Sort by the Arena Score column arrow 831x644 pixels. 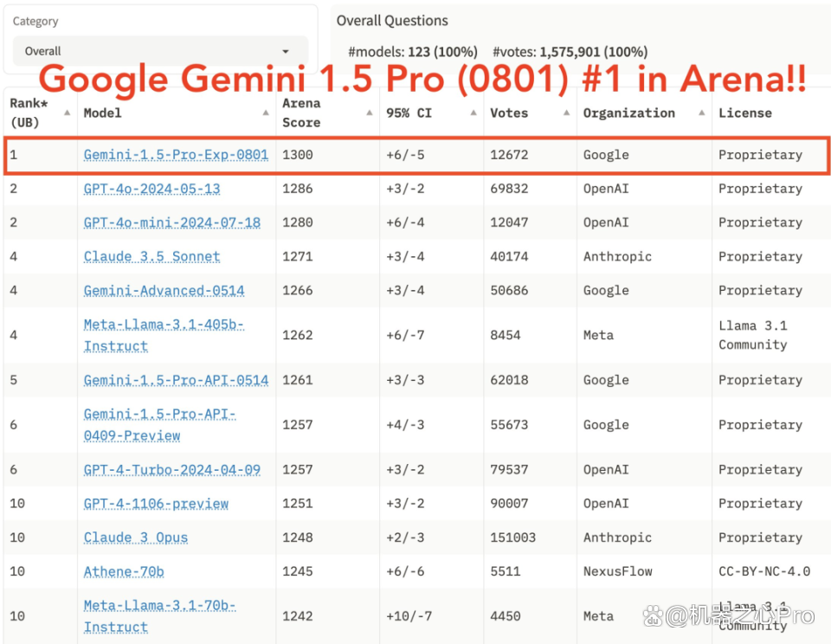pos(370,113)
